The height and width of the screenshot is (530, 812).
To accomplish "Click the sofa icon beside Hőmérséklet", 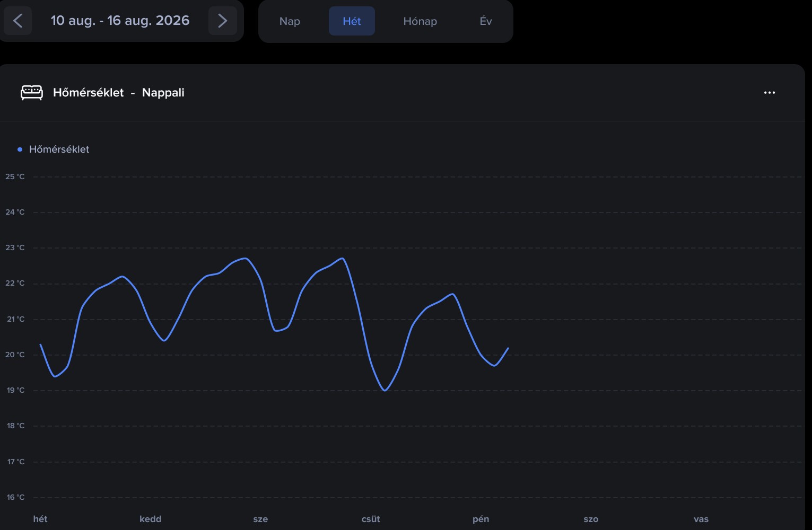I will 32,93.
